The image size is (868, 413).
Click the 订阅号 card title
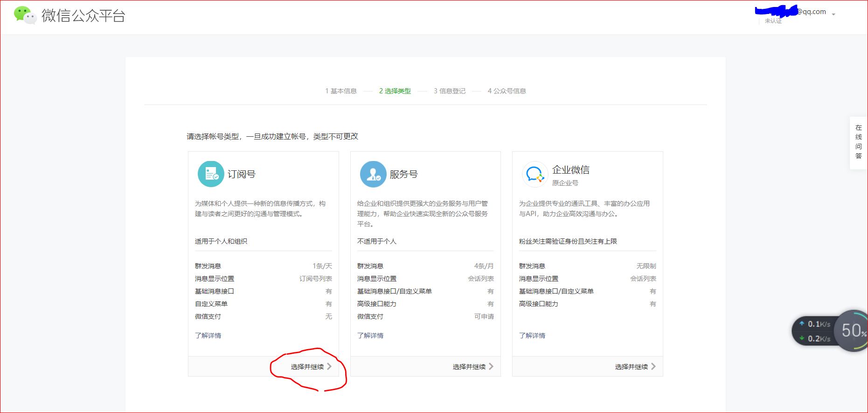point(242,174)
